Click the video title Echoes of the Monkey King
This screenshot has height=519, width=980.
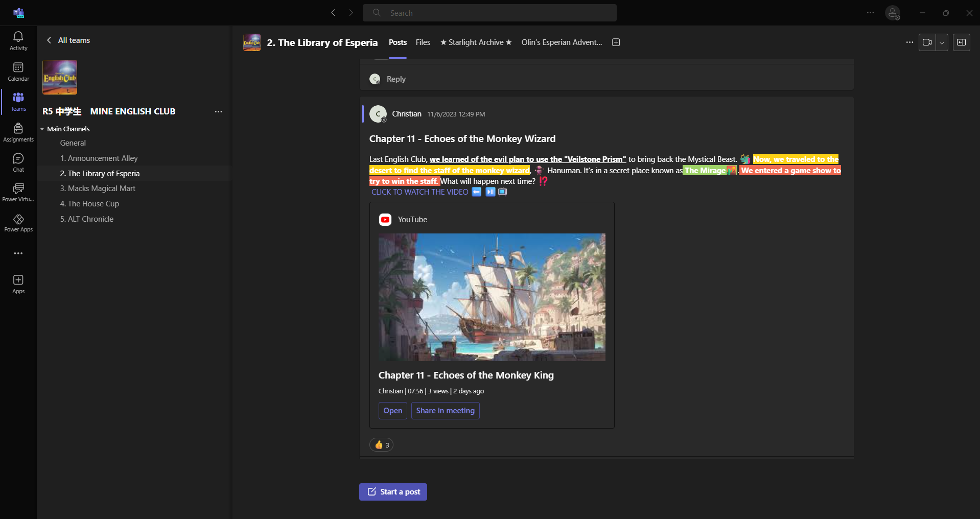(466, 375)
